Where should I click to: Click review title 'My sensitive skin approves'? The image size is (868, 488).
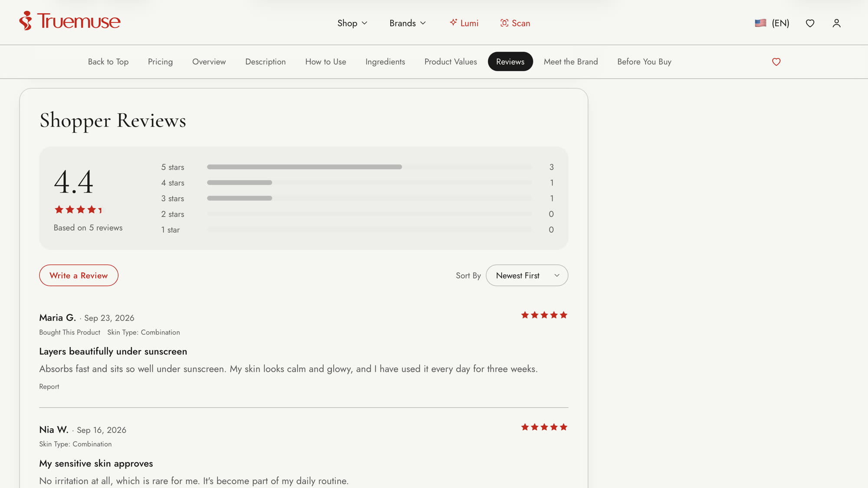click(x=96, y=463)
